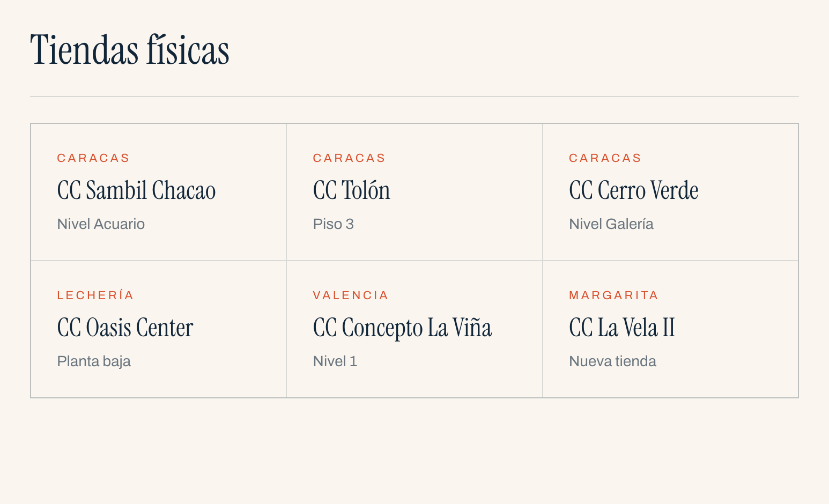Viewport: 829px width, 504px height.
Task: Click the Piso 3 floor text
Action: (334, 224)
